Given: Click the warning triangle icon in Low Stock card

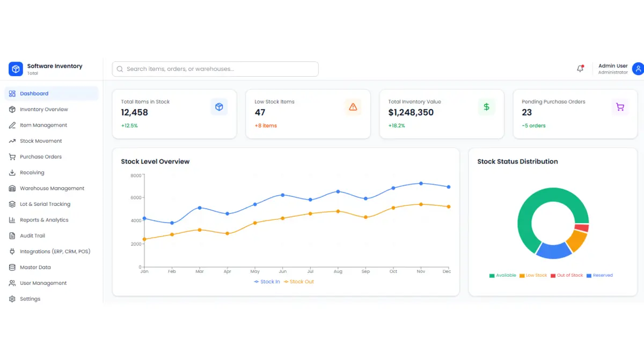Looking at the screenshot, I should click(x=353, y=107).
